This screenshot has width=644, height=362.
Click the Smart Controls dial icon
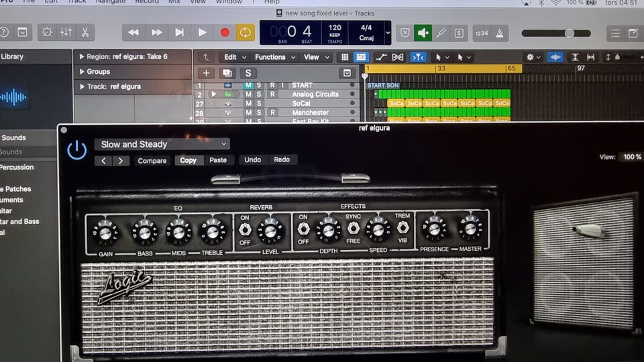point(46,32)
